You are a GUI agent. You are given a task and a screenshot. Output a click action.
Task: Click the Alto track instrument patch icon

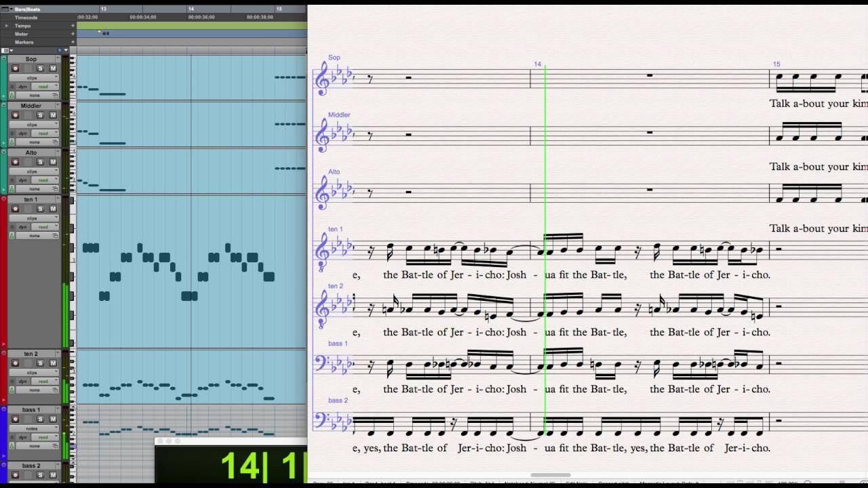[x=12, y=189]
